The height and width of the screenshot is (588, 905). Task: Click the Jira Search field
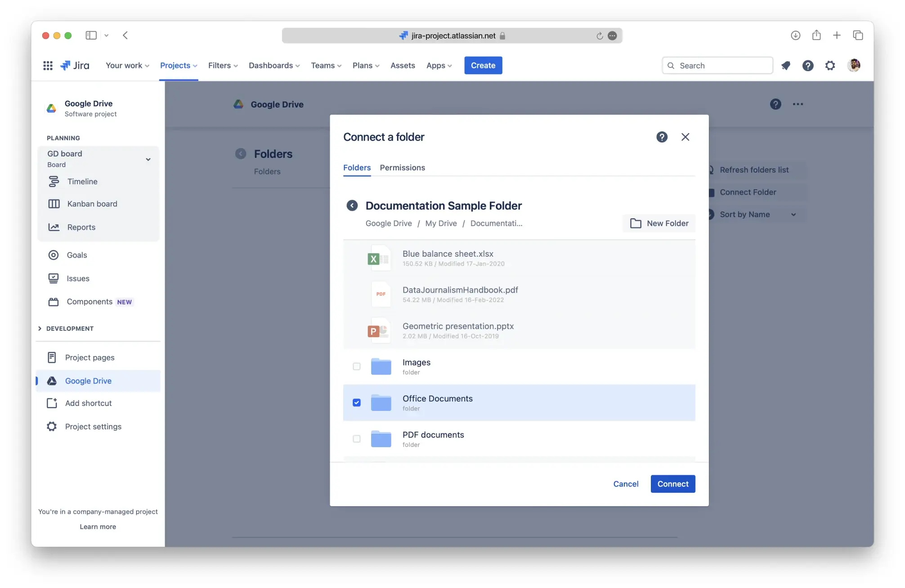(x=717, y=66)
